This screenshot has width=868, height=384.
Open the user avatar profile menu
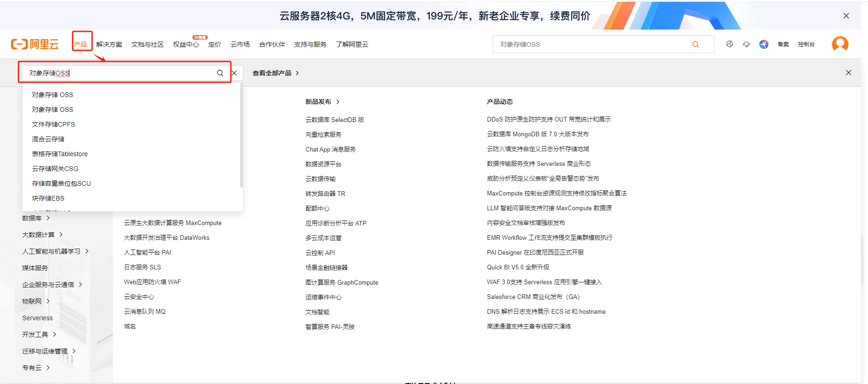[840, 44]
